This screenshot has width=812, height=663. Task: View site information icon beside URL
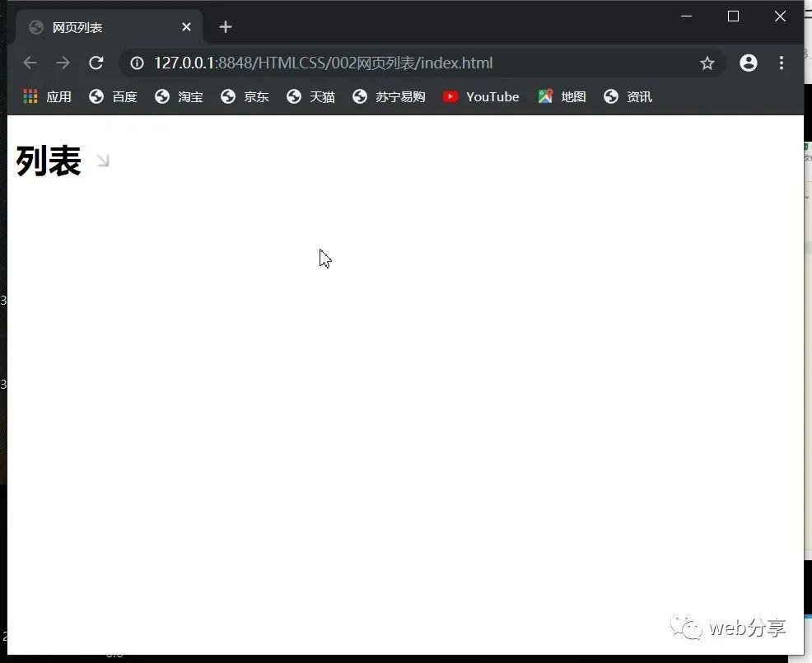click(x=137, y=63)
